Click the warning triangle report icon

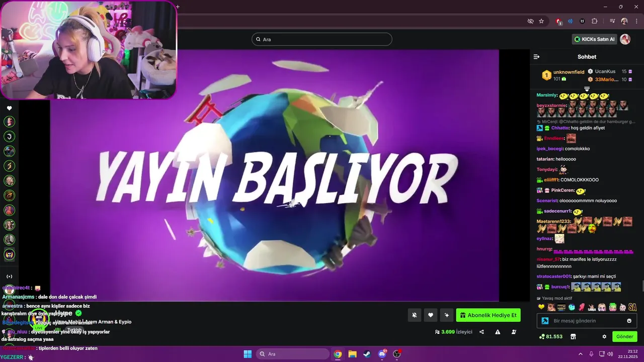click(498, 332)
